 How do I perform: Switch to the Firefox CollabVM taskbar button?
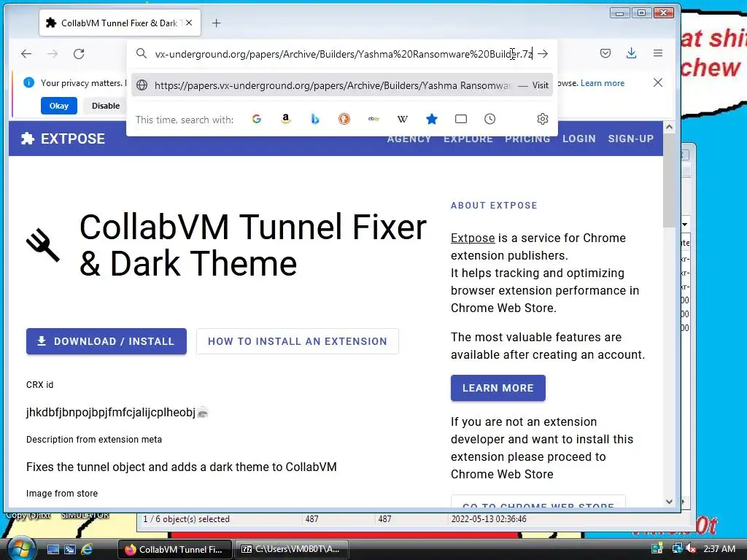175,549
